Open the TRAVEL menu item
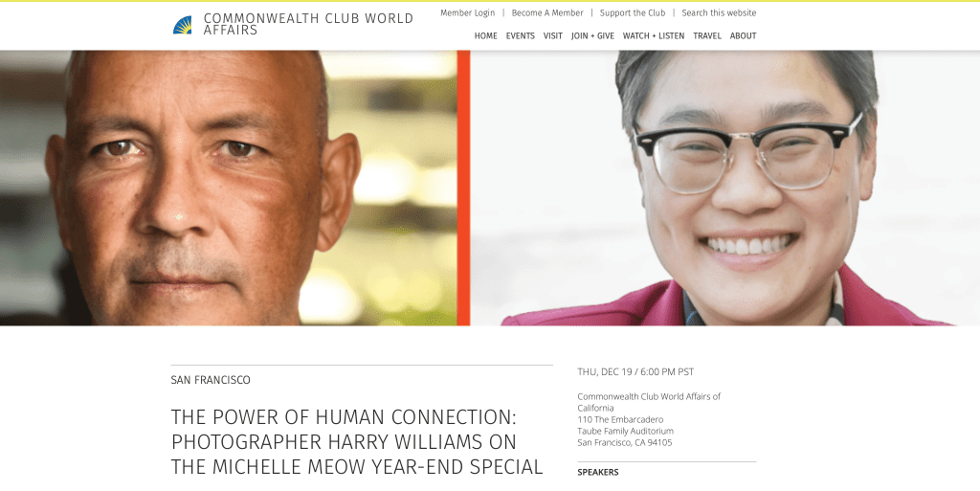Screen dimensions: 980x491 click(707, 35)
